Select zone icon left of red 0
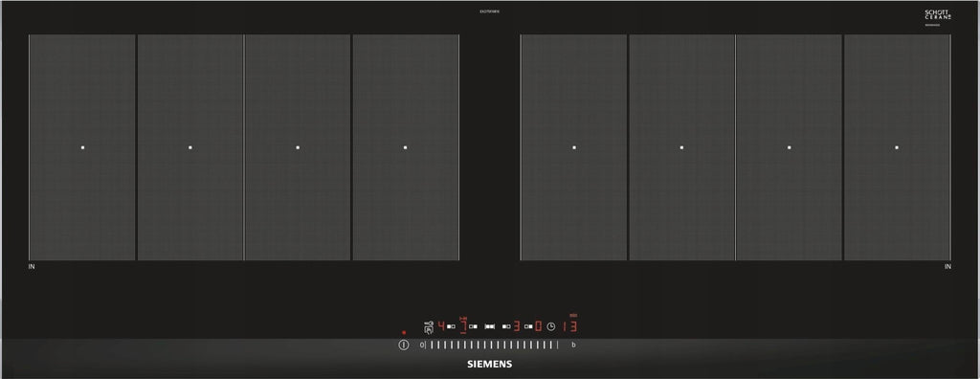The image size is (980, 379). (528, 326)
